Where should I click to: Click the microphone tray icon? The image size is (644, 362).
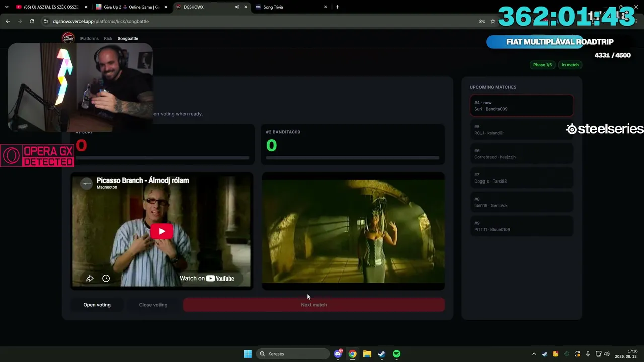pyautogui.click(x=588, y=354)
